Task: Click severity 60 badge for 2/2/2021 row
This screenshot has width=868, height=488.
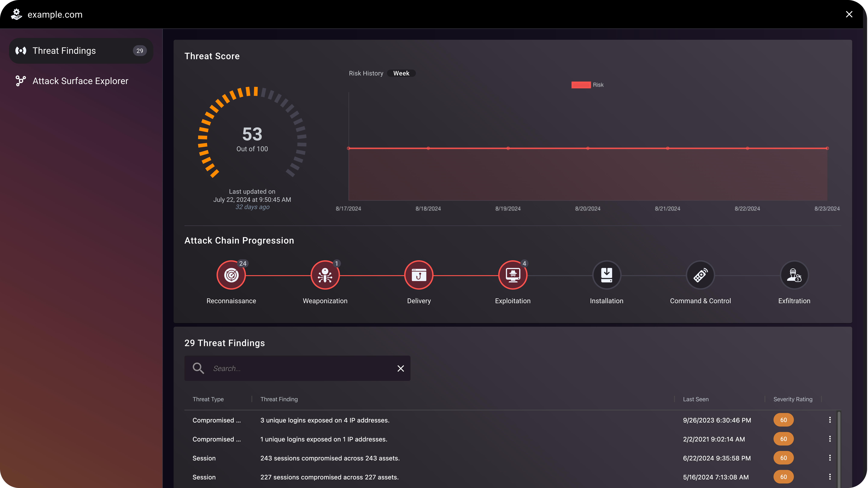Action: 783,439
